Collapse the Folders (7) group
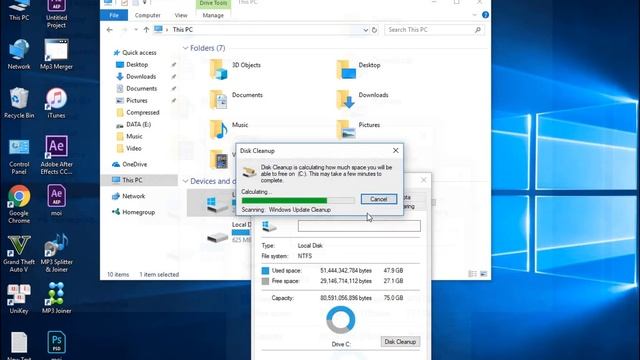Image resolution: width=640 pixels, height=360 pixels. pyautogui.click(x=185, y=48)
